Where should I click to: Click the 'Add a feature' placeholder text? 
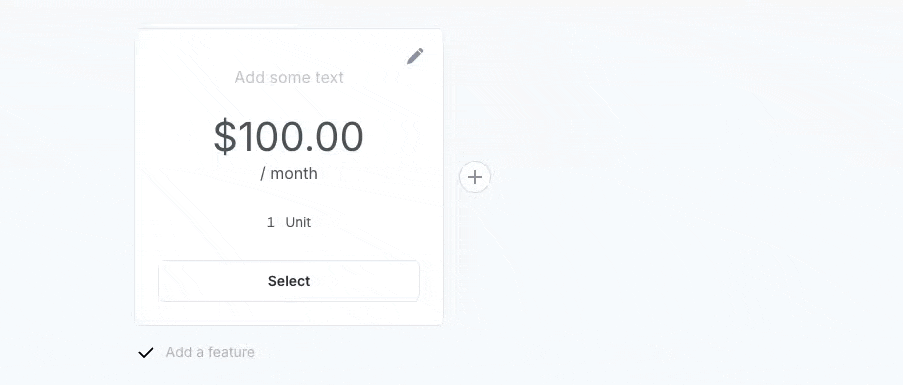click(x=210, y=352)
